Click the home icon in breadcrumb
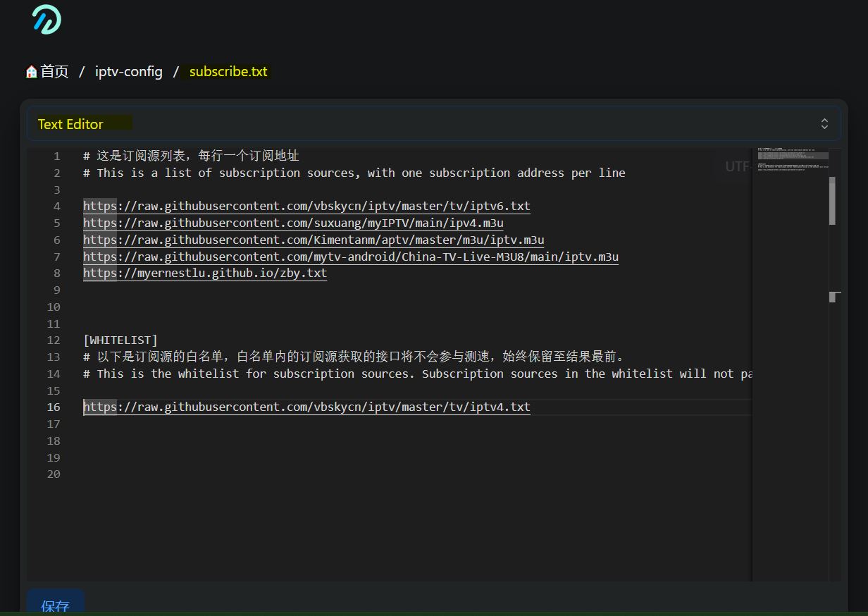 point(31,72)
